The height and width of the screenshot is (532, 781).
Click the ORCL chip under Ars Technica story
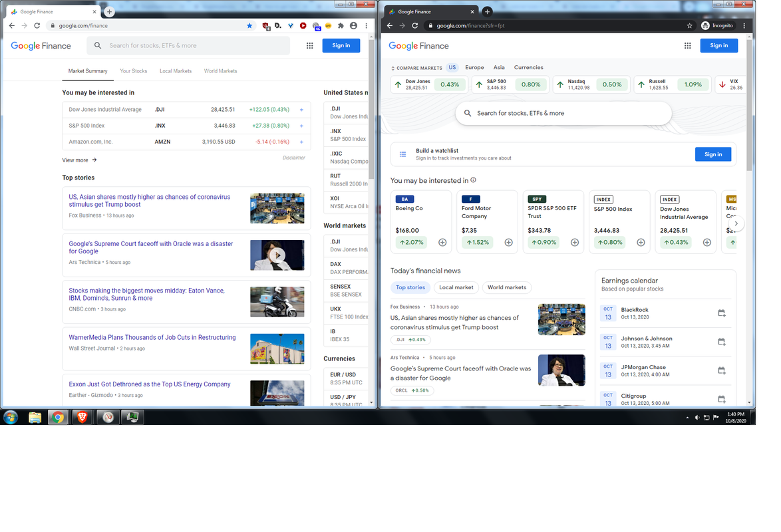412,390
